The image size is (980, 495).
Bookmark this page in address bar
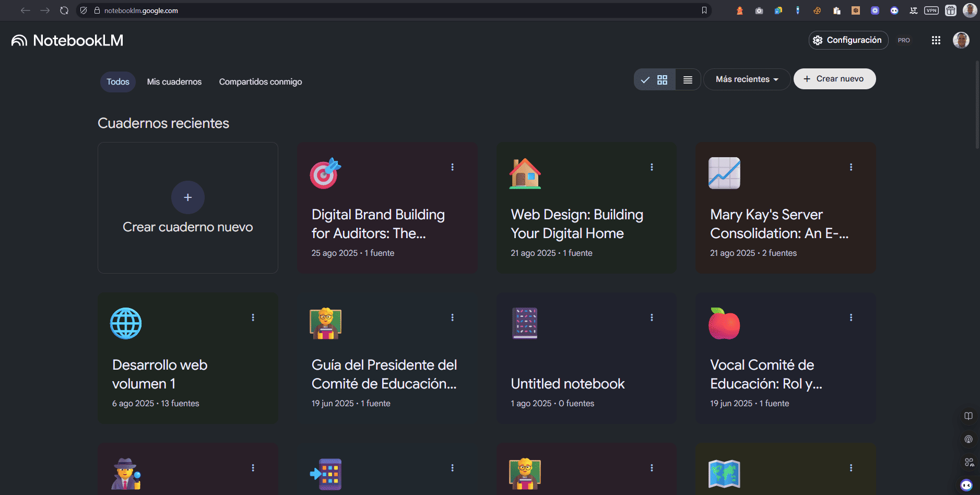point(704,10)
